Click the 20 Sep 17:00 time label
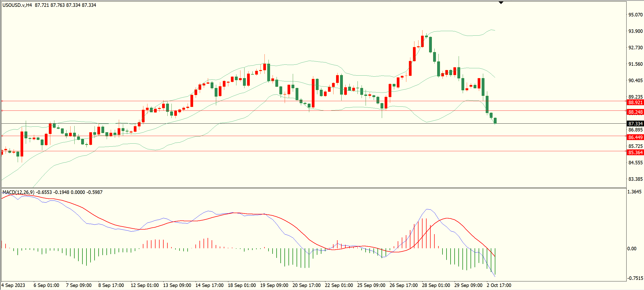 (x=306, y=285)
